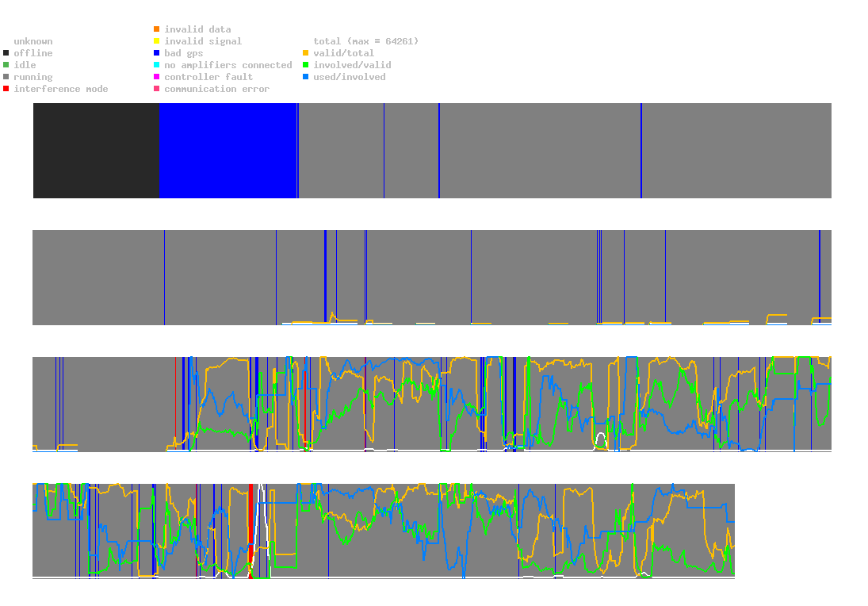Screen dimensions: 868x606
Task: Click the large black offline segment in first timeline
Action: pyautogui.click(x=97, y=151)
